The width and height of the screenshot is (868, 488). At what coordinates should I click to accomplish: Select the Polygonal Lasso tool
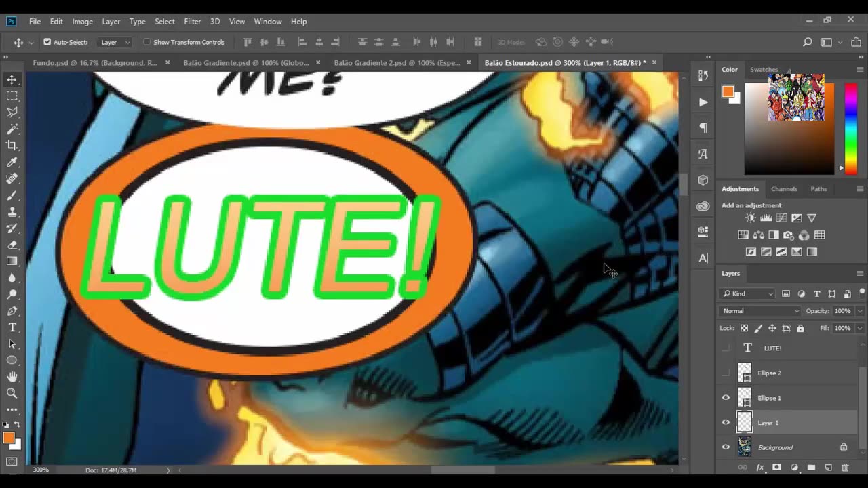point(12,113)
